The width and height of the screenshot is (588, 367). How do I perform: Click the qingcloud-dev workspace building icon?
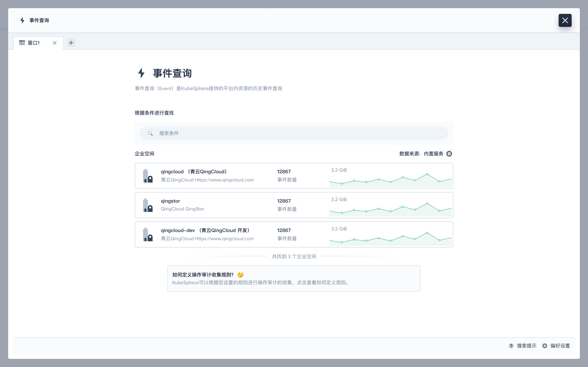tap(148, 234)
